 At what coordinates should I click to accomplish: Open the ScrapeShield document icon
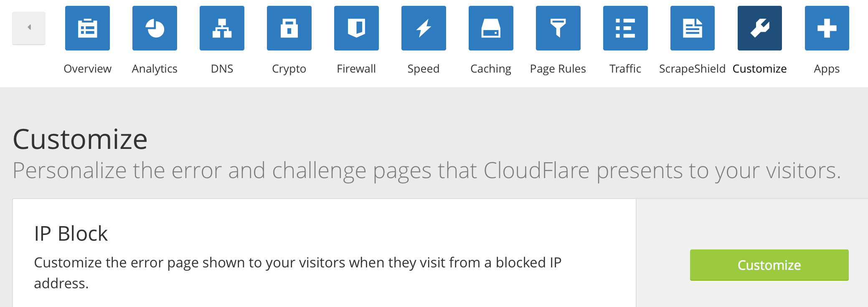pyautogui.click(x=693, y=28)
